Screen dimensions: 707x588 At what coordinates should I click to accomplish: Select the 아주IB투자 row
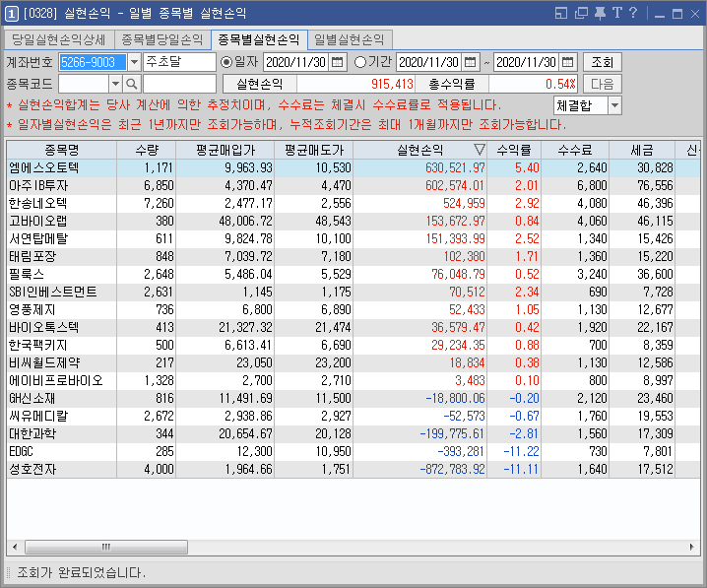(x=353, y=185)
